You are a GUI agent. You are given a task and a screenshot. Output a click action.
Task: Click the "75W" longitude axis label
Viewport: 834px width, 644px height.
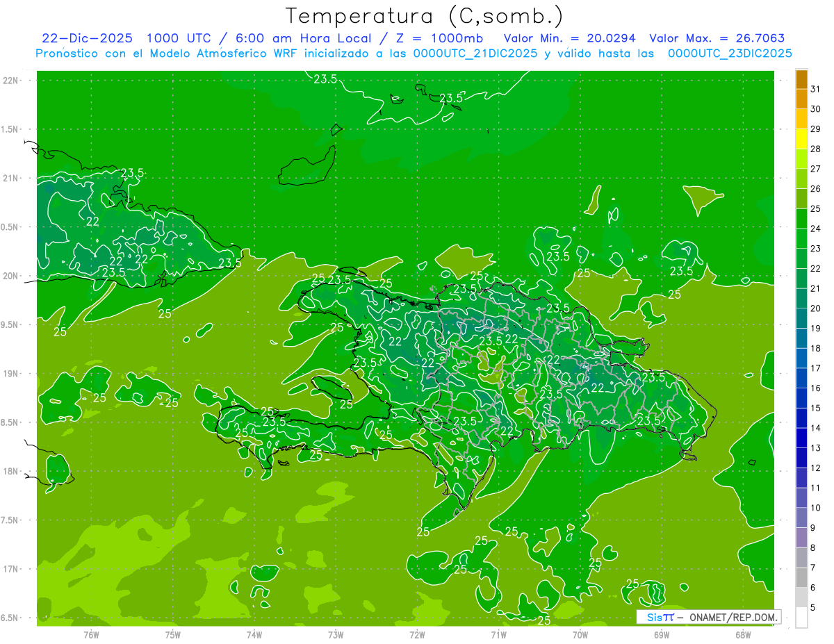pyautogui.click(x=173, y=634)
